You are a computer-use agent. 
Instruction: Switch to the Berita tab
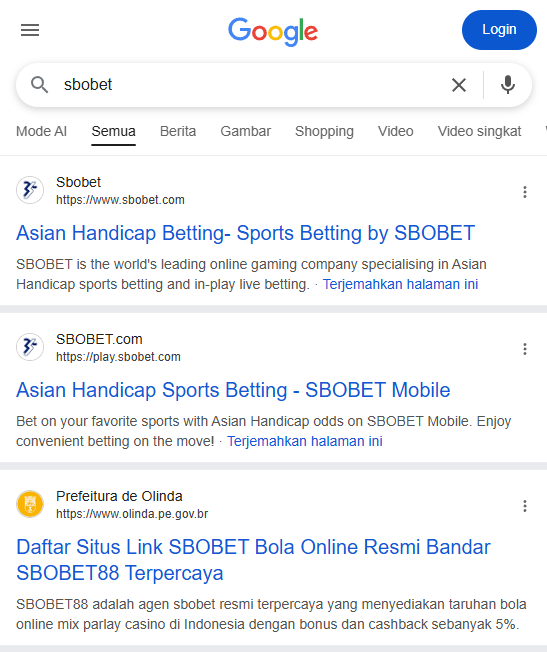[178, 131]
